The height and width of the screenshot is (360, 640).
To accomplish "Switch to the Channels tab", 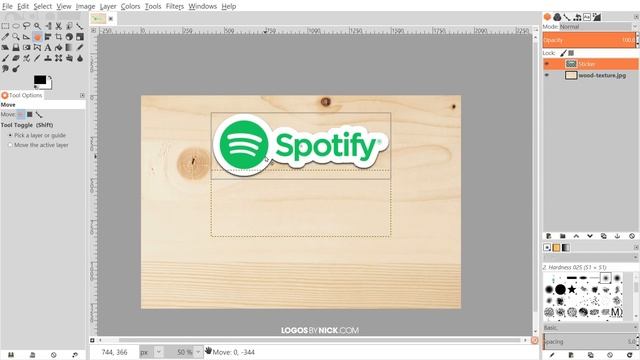I will [x=557, y=17].
